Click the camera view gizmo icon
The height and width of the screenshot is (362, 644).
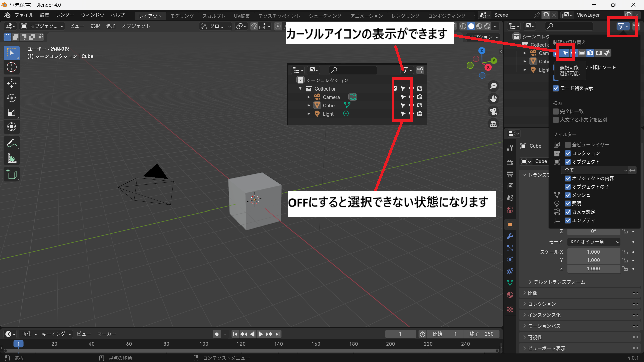(493, 111)
